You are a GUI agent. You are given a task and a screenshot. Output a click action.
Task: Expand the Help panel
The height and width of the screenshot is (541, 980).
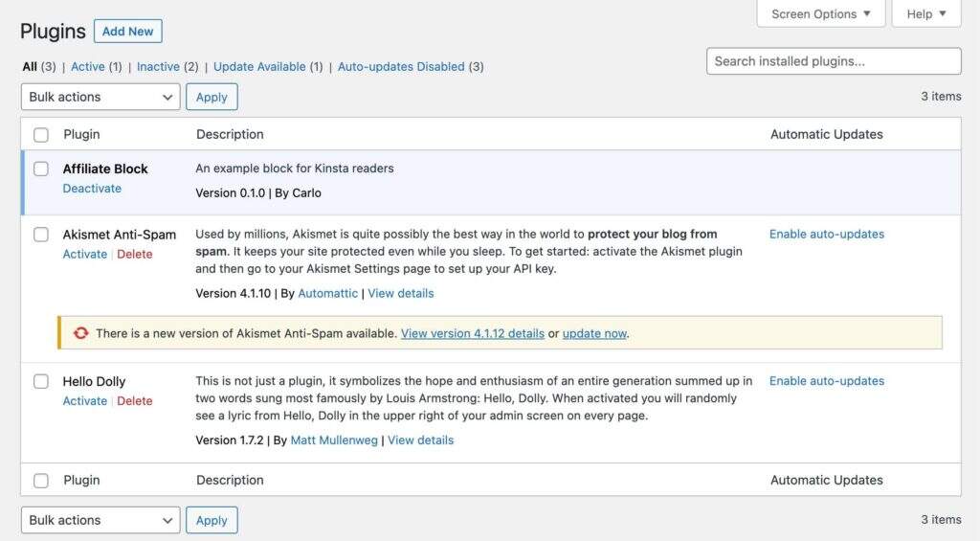[925, 14]
